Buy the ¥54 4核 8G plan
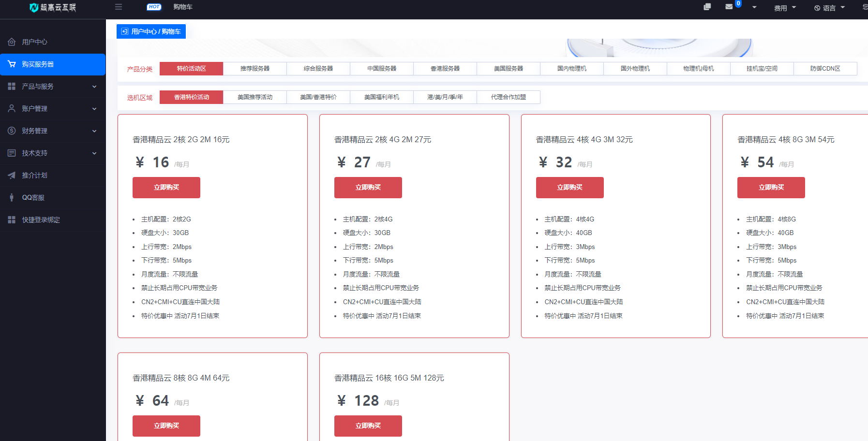 [771, 188]
